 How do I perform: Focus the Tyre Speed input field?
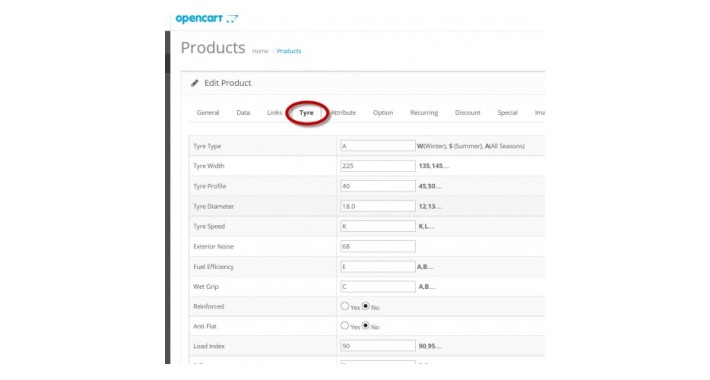click(x=378, y=226)
